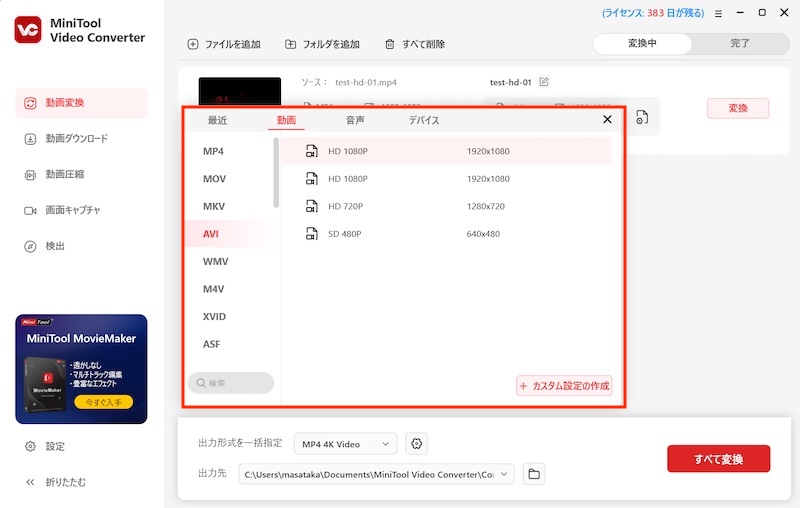Switch to the 音声 tab
The height and width of the screenshot is (508, 800).
coord(355,120)
